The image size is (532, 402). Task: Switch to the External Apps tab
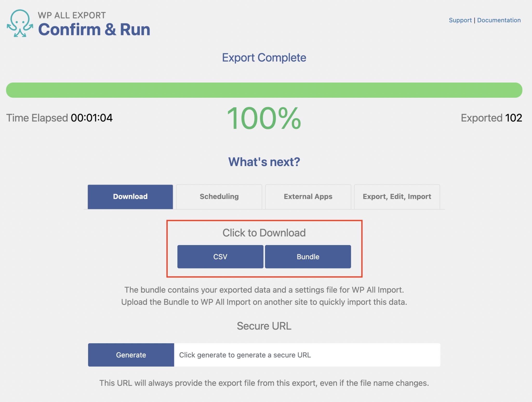[308, 197]
